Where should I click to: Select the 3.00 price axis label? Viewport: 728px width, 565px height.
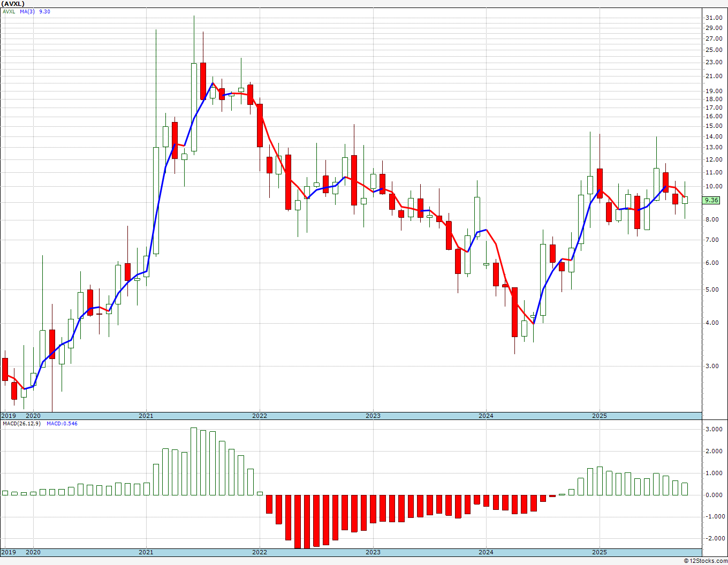(x=712, y=366)
